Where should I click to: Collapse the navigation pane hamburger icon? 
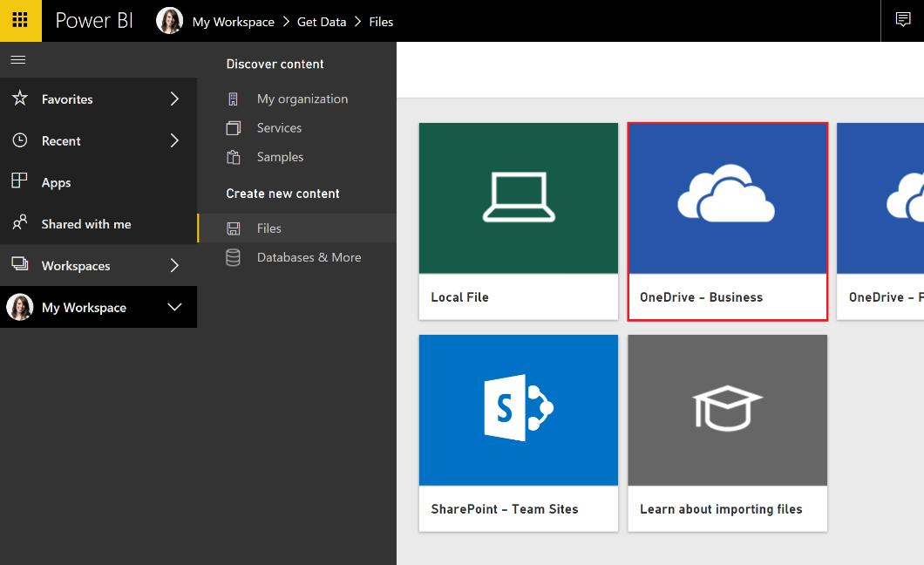click(18, 59)
